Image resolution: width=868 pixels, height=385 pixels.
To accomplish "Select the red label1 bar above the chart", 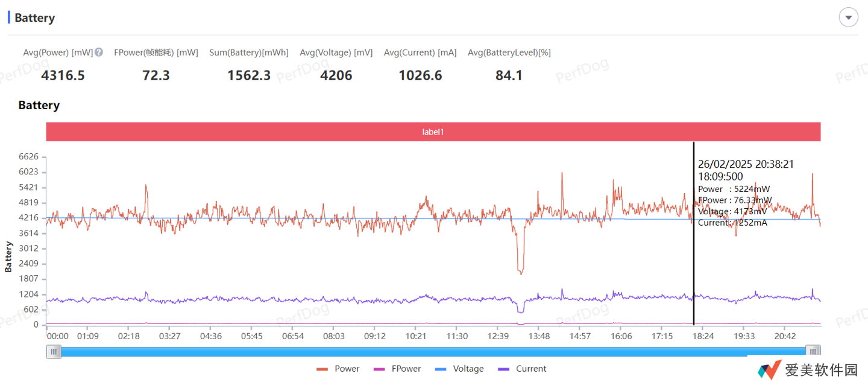I will coord(433,132).
